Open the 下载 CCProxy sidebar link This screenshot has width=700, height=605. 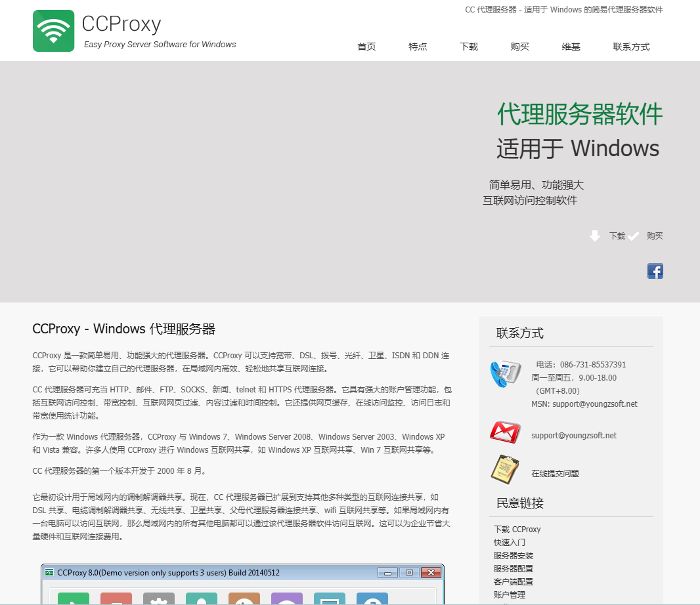(x=517, y=529)
